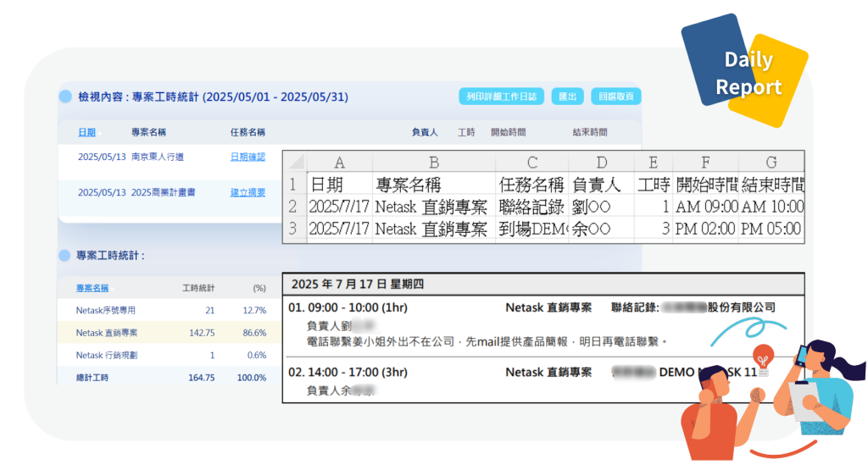Screen dimensions: 868x470
Task: Click the 回媒取頁 button
Action: (615, 97)
